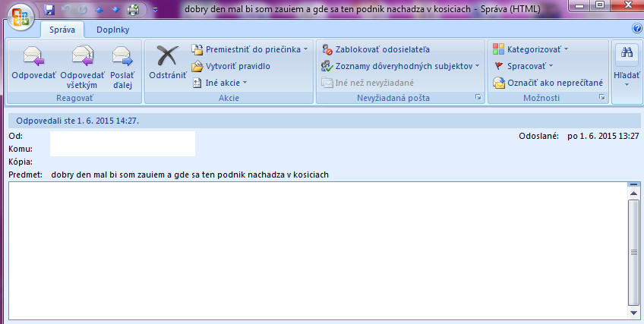The width and height of the screenshot is (644, 324).
Task: Expand the Iné akcie menu
Action: point(220,83)
